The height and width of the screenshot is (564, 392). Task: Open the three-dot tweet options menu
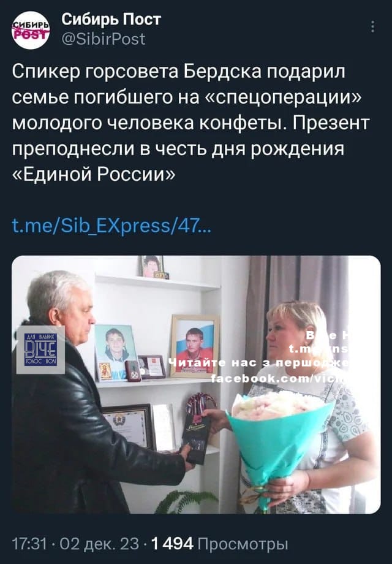click(373, 26)
